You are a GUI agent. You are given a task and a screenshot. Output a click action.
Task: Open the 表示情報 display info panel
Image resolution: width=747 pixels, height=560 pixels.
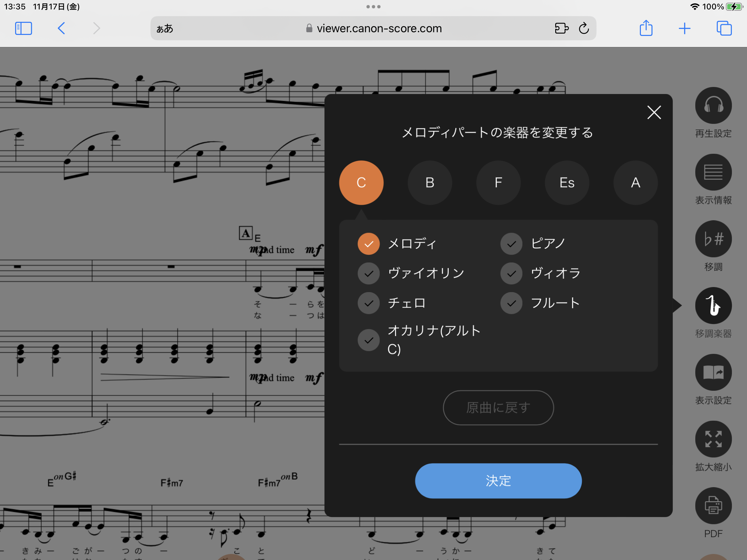(713, 172)
